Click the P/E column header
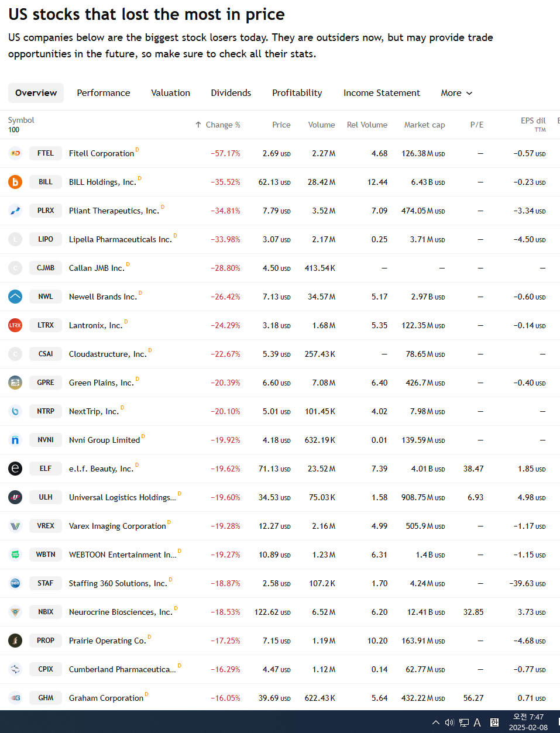Screen dimensions: 560x733 477,125
